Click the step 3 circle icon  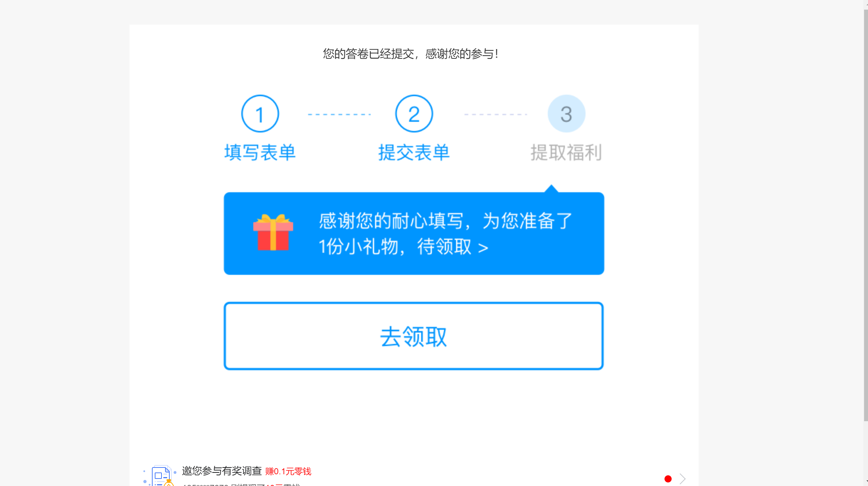pyautogui.click(x=566, y=114)
